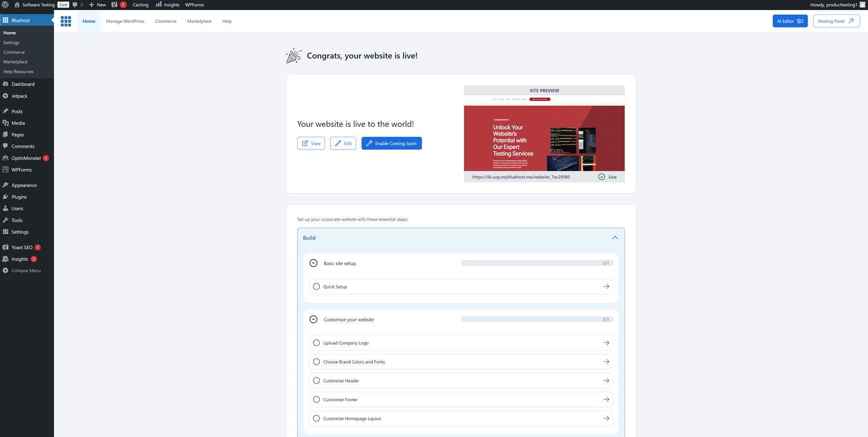Screen dimensions: 868x437
Task: Check off Customize Footer step
Action: point(316,399)
